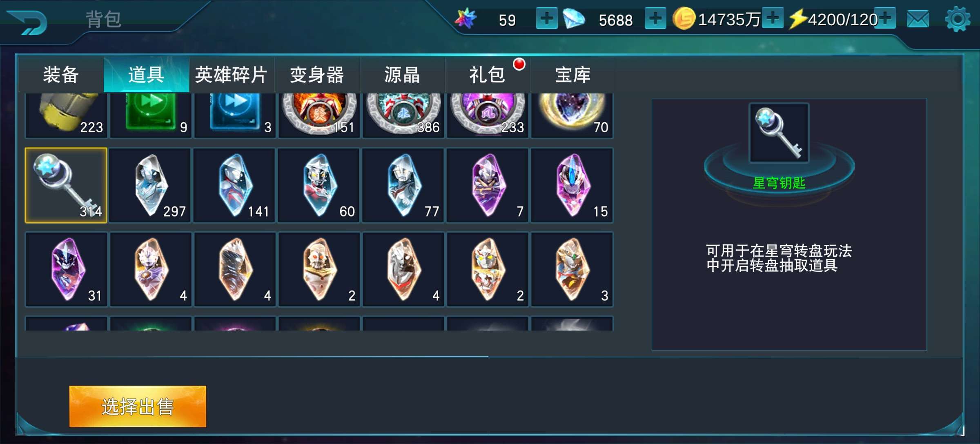Open the settings gear icon
Screen dimensions: 980x444
click(958, 19)
